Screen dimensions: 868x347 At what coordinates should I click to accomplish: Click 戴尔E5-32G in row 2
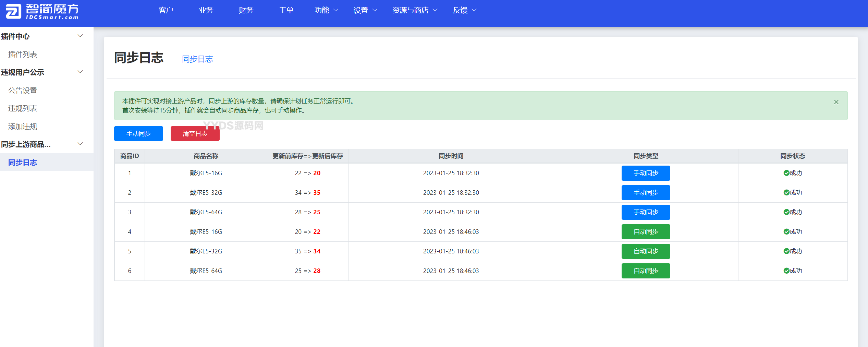pyautogui.click(x=206, y=193)
